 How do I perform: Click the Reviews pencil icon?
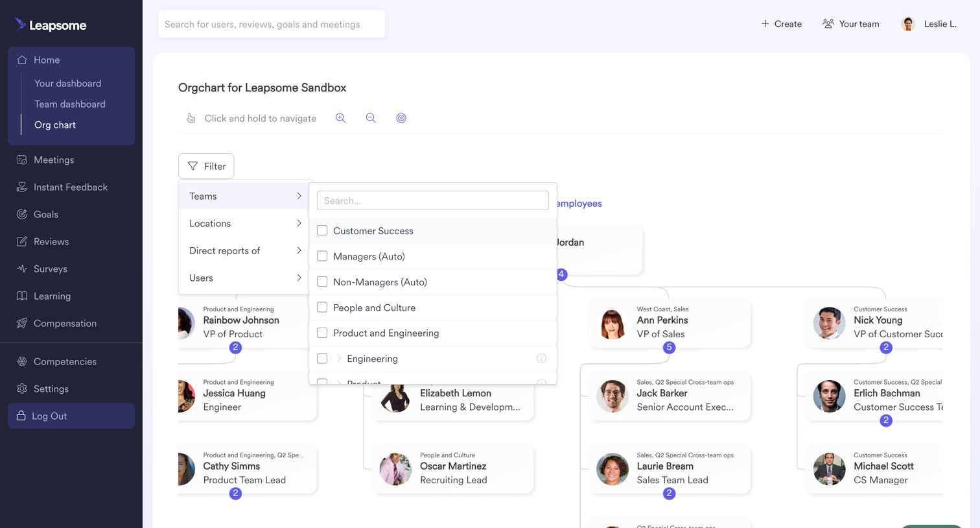(x=22, y=241)
